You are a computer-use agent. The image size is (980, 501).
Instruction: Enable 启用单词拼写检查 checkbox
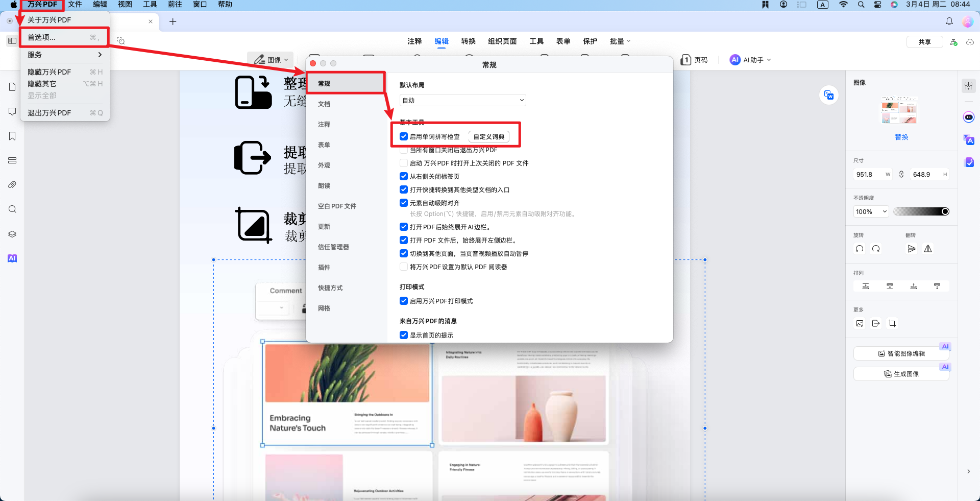404,136
